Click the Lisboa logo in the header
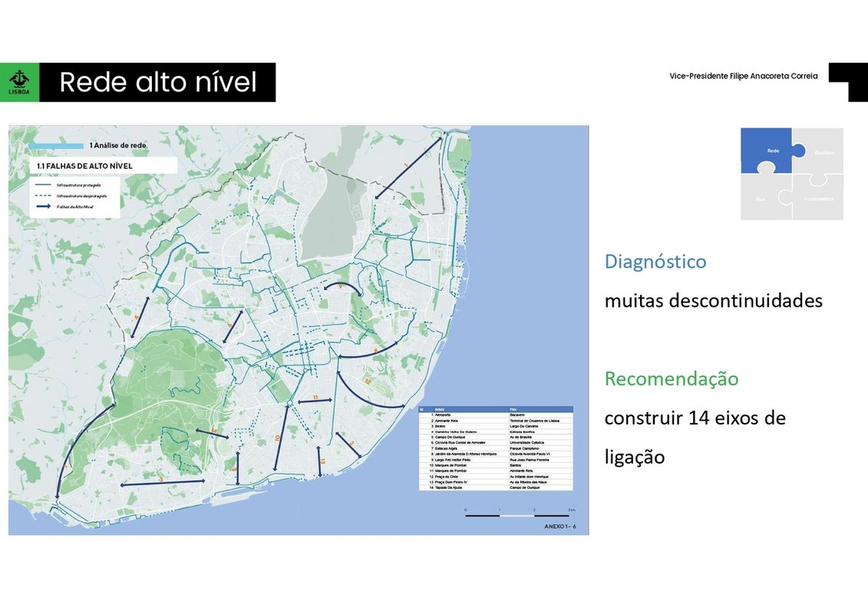Screen dimensions: 868x614 pos(19,82)
